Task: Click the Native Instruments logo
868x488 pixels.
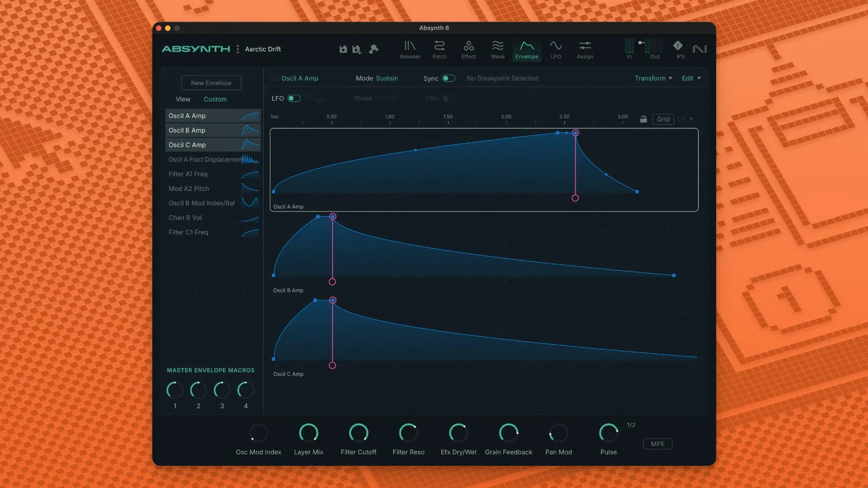Action: click(700, 49)
